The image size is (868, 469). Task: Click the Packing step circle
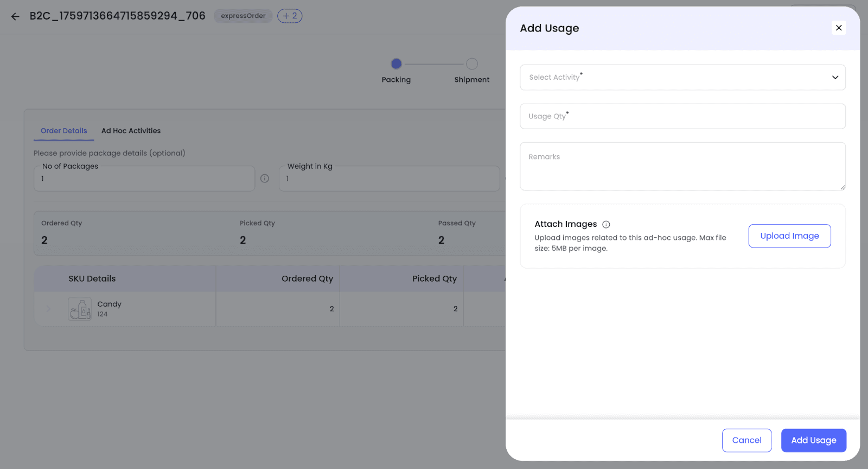pos(396,64)
